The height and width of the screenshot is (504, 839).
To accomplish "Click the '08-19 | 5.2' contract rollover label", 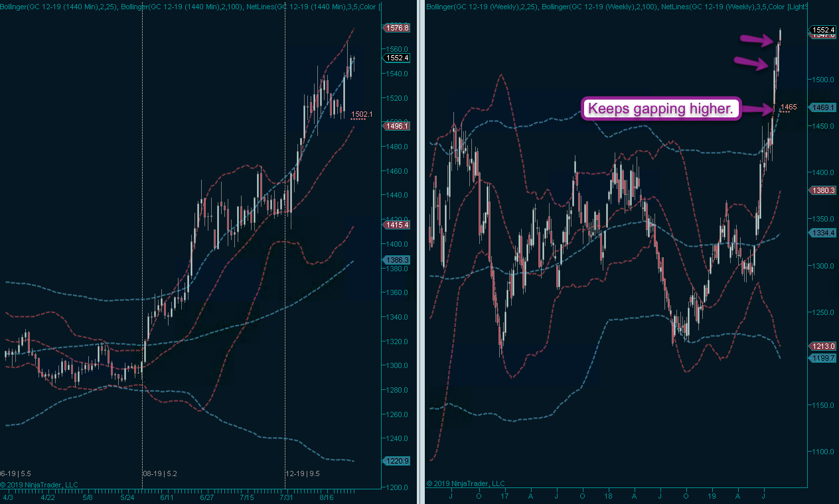I will tap(161, 474).
